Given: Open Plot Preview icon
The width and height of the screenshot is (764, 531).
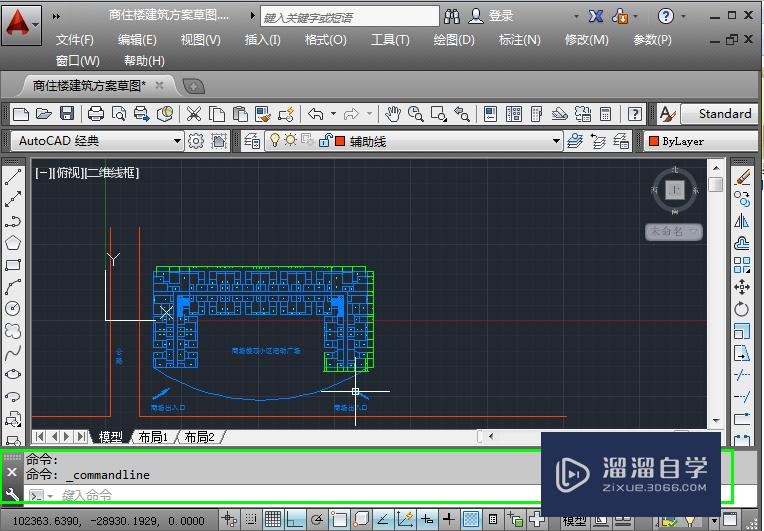Looking at the screenshot, I should pyautogui.click(x=119, y=114).
